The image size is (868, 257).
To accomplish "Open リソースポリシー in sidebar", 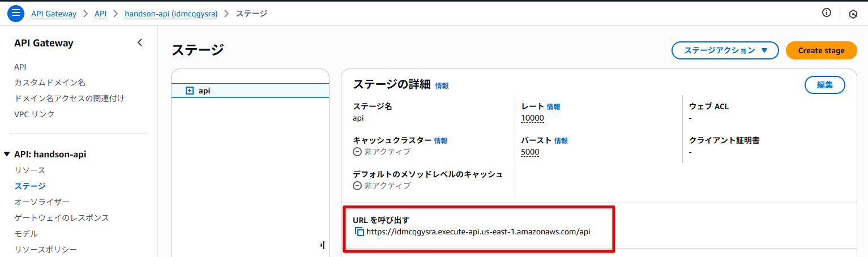I will (x=46, y=250).
